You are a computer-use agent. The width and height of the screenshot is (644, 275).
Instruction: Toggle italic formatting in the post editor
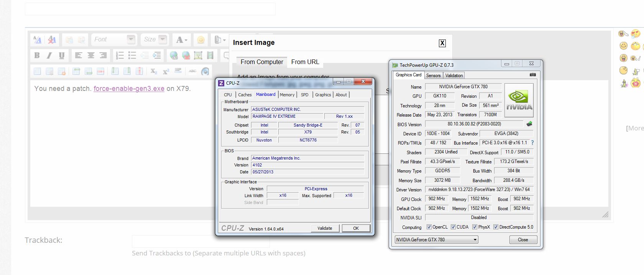tap(49, 55)
